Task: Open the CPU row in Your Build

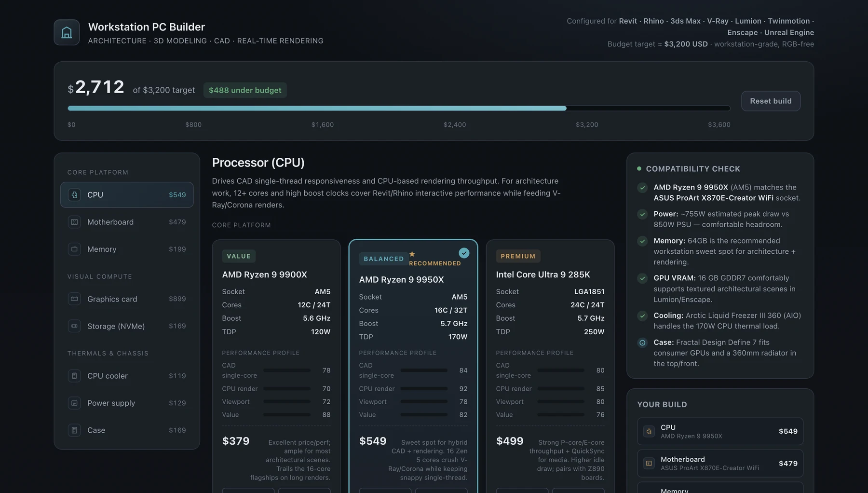Action: click(x=720, y=431)
